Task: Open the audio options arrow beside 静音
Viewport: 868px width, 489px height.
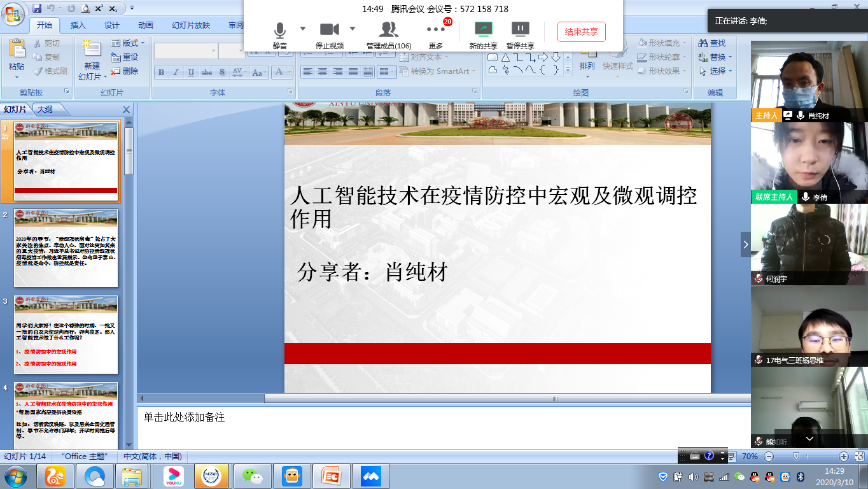Action: (x=303, y=29)
